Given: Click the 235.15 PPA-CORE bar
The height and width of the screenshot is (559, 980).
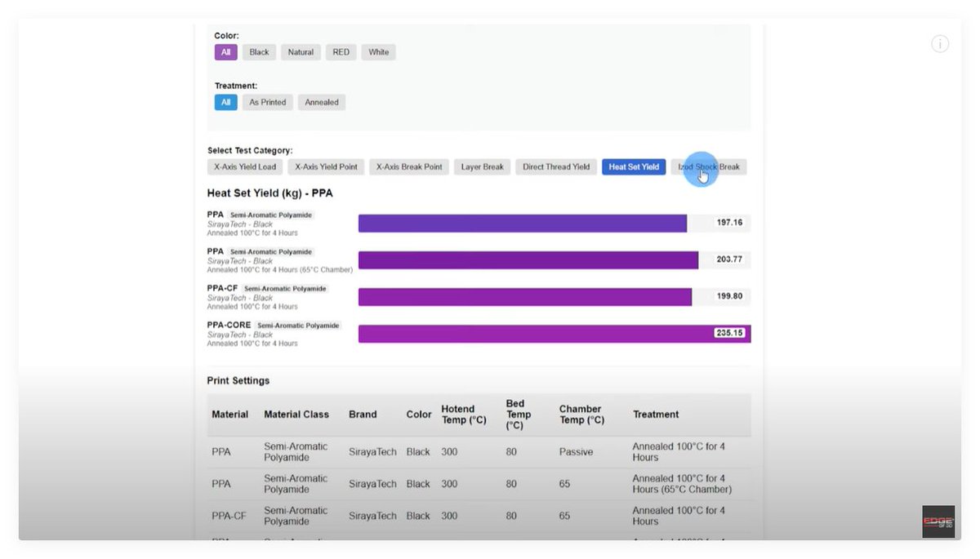Looking at the screenshot, I should [x=555, y=333].
